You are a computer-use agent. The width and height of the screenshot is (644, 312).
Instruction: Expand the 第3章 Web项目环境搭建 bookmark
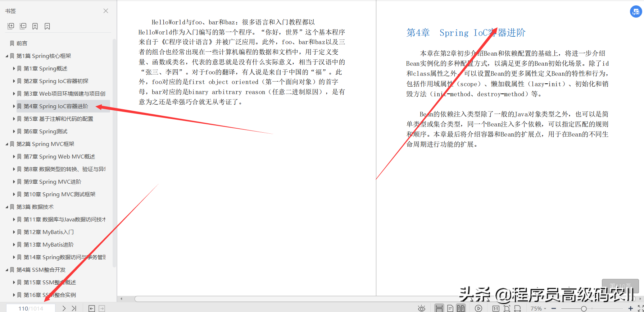pos(14,93)
